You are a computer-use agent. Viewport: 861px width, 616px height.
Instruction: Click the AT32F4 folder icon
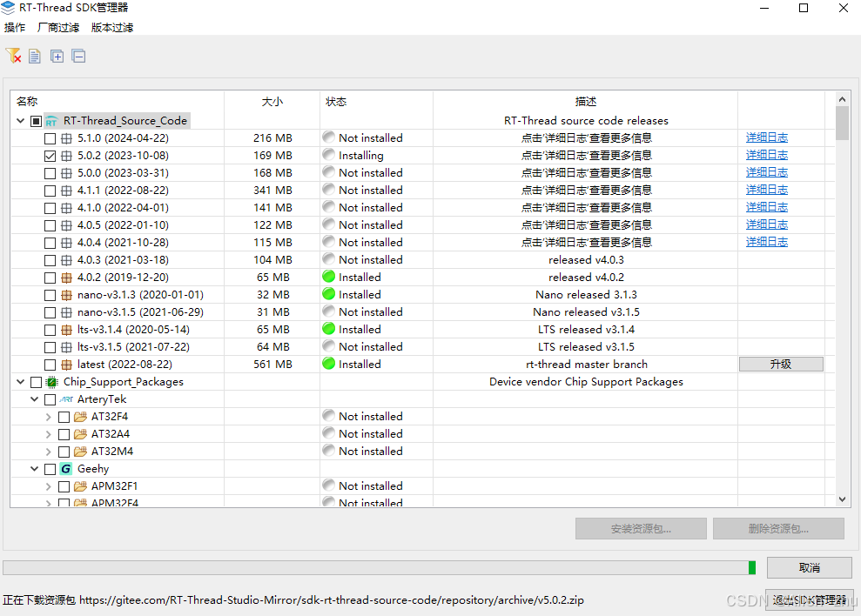[x=80, y=417]
